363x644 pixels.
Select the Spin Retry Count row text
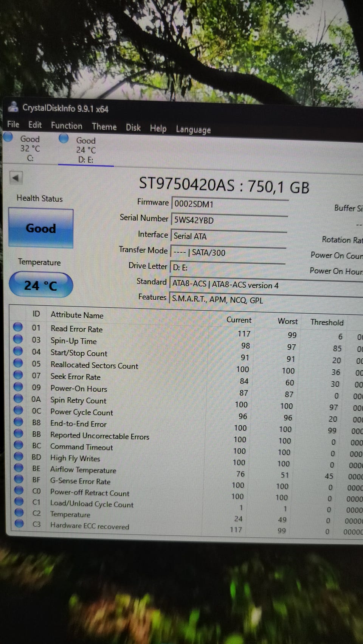78,400
